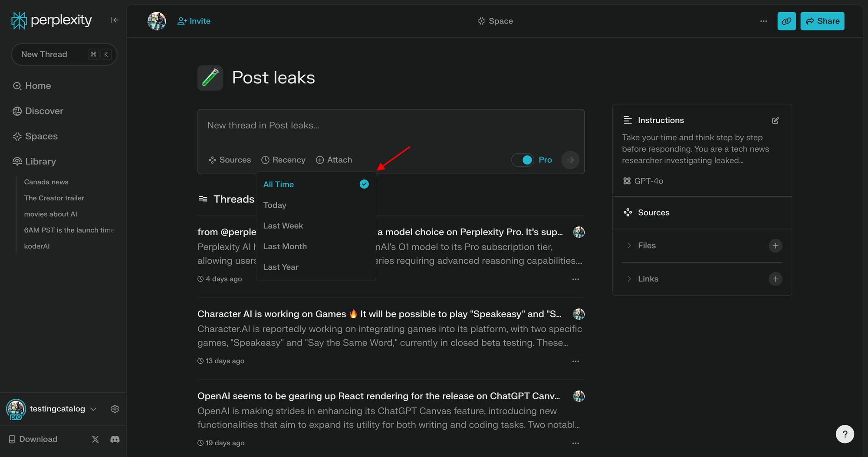The height and width of the screenshot is (457, 868).
Task: Open Spaces in the sidebar
Action: (x=35, y=136)
